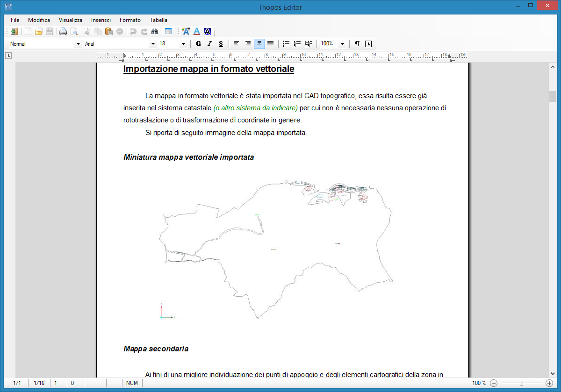This screenshot has width=561, height=392.
Task: Open a file with the folder icon
Action: coord(39,32)
